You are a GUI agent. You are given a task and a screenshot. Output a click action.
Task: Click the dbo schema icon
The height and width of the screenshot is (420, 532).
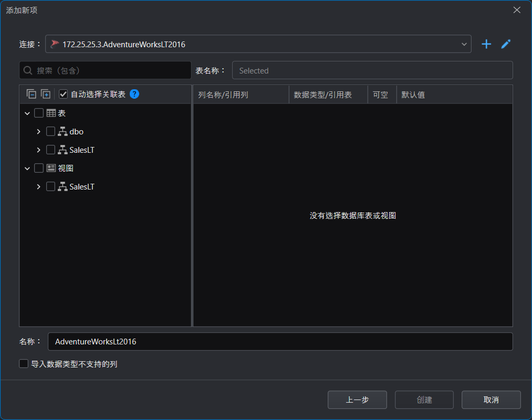tap(62, 132)
